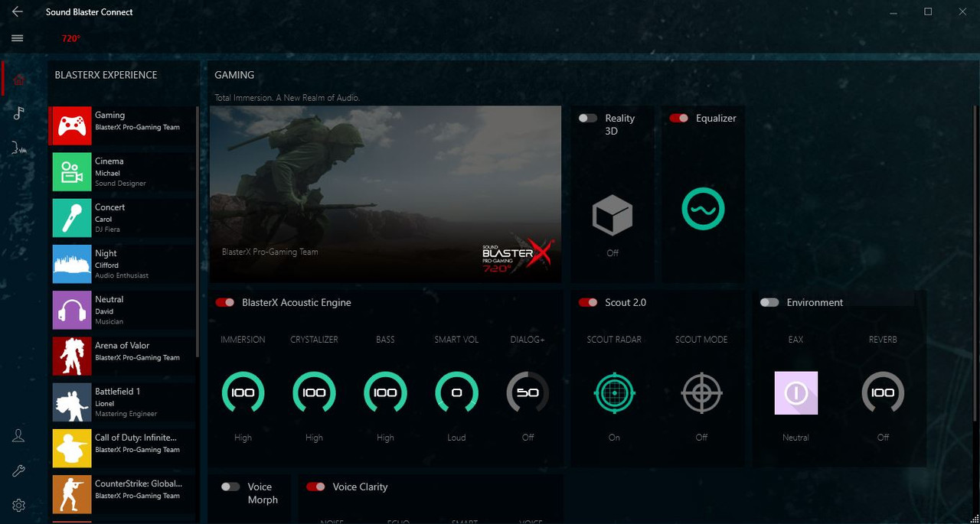Click the Arena of Valor profile text

[122, 345]
